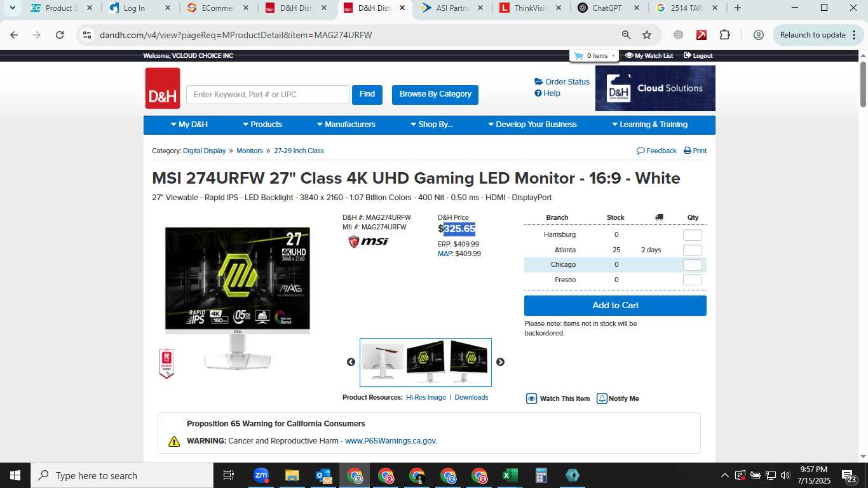
Task: Go back with browser back arrow
Action: 14,35
